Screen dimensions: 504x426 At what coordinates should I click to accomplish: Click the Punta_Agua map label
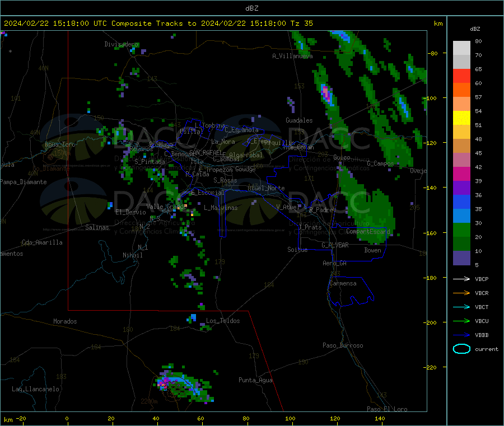(x=255, y=380)
